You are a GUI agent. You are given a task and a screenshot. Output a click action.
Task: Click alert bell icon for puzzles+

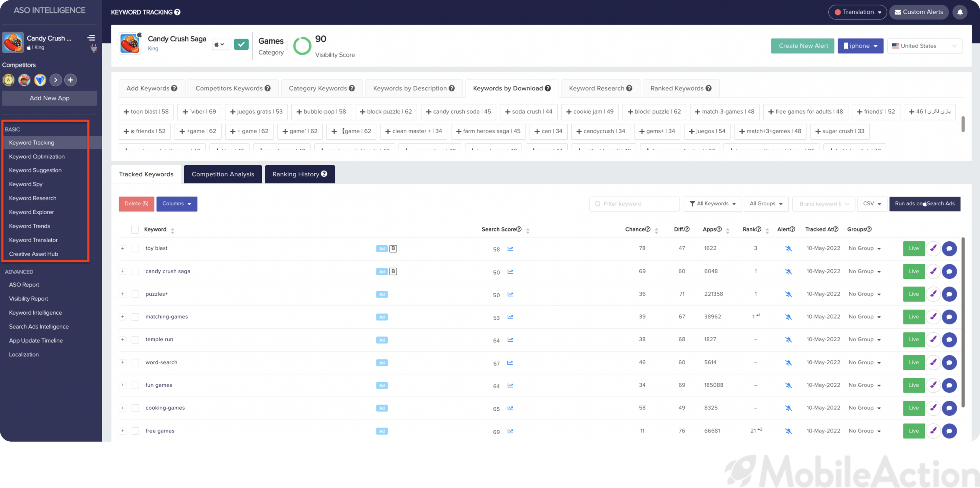click(788, 294)
